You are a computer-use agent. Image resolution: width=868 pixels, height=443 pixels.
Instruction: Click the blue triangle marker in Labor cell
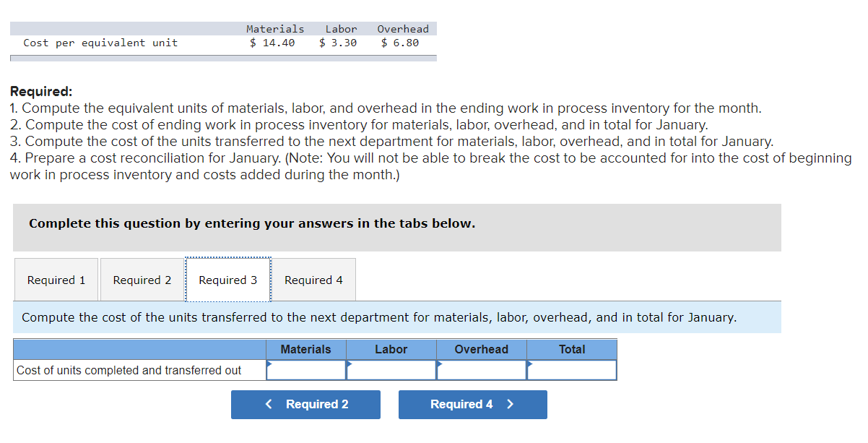350,364
